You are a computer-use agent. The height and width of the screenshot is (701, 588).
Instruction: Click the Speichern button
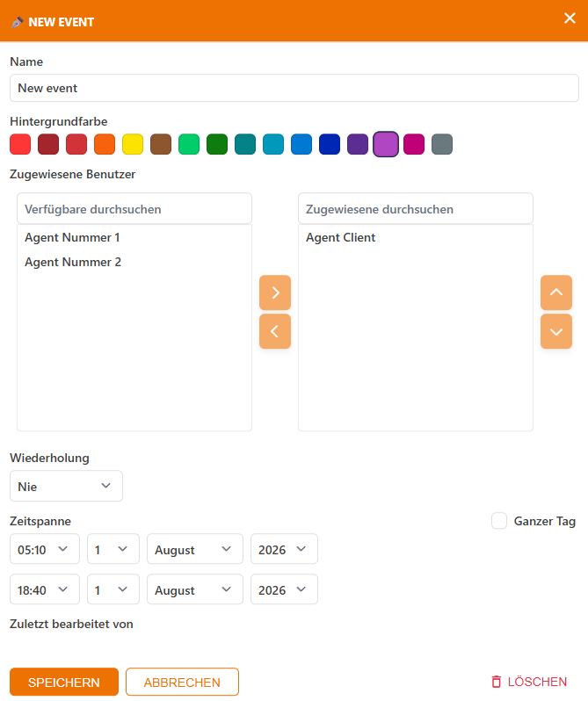tap(64, 682)
